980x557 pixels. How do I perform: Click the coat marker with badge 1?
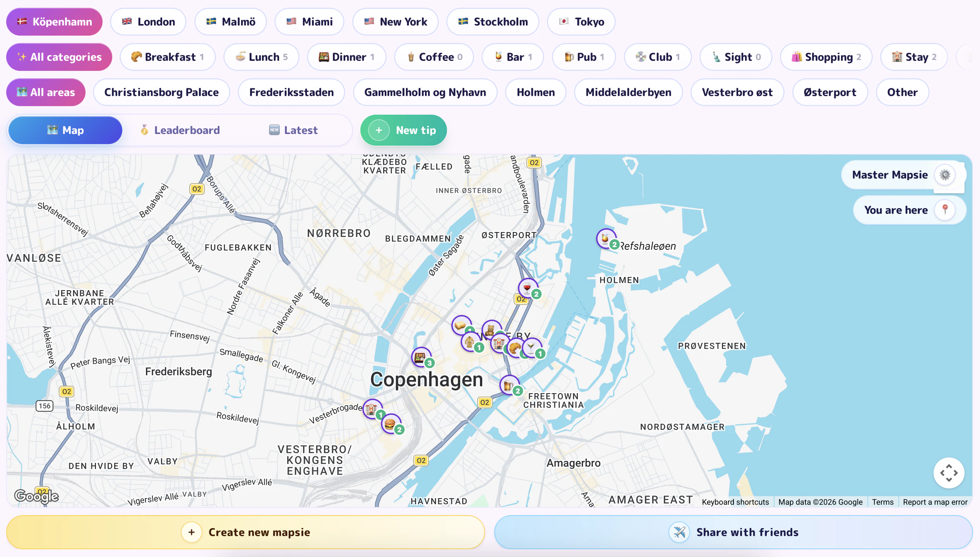471,342
